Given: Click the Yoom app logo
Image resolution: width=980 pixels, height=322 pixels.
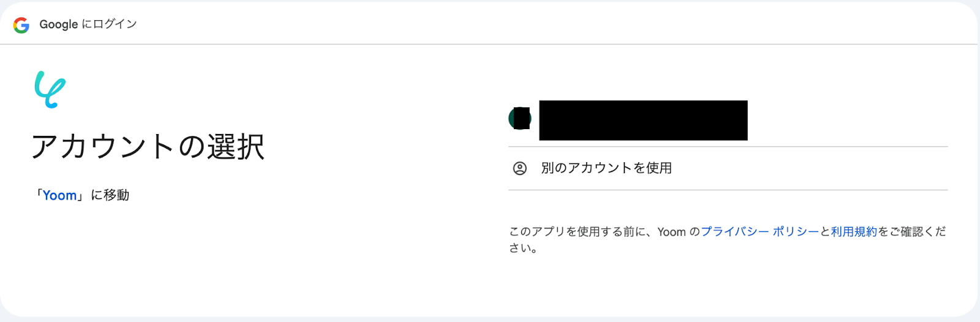Looking at the screenshot, I should [x=50, y=89].
